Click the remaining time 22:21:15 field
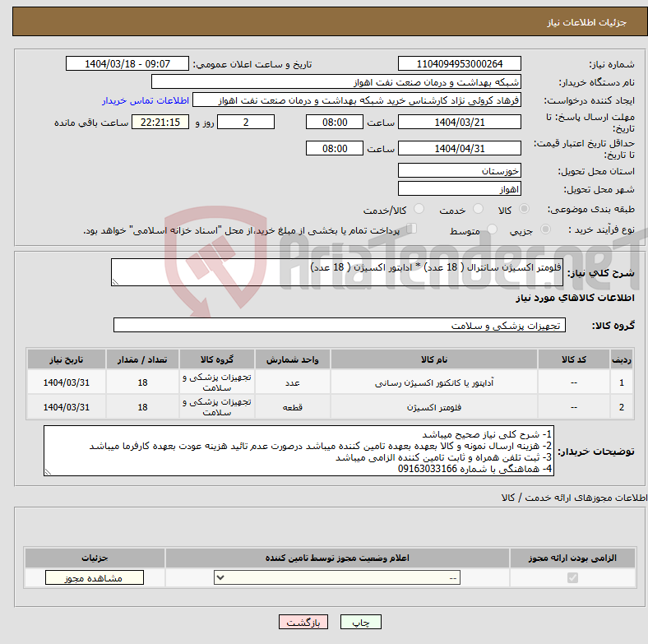Viewport: 648px width, 644px height. tap(160, 122)
